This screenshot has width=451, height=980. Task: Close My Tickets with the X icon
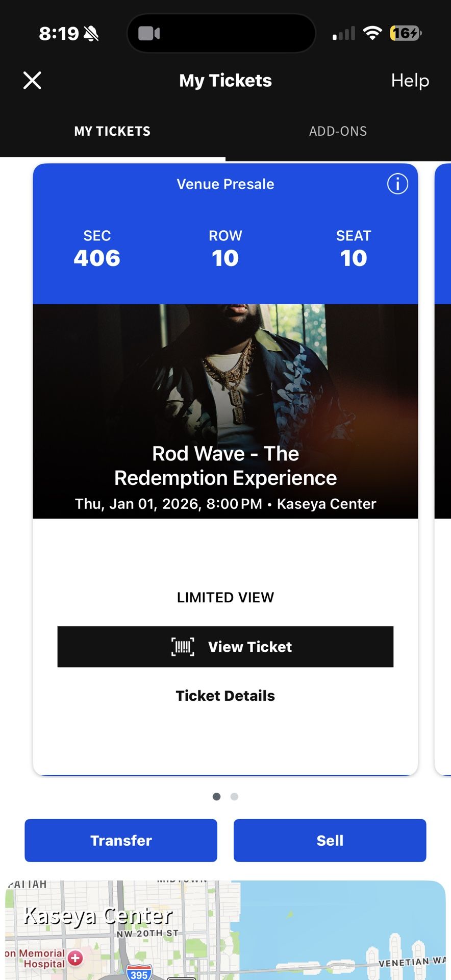[32, 80]
